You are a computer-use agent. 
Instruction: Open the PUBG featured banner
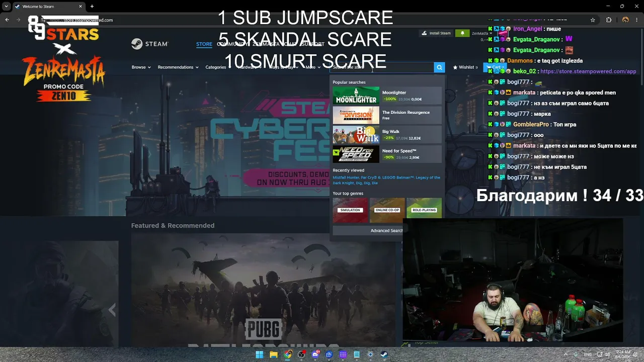tap(263, 290)
